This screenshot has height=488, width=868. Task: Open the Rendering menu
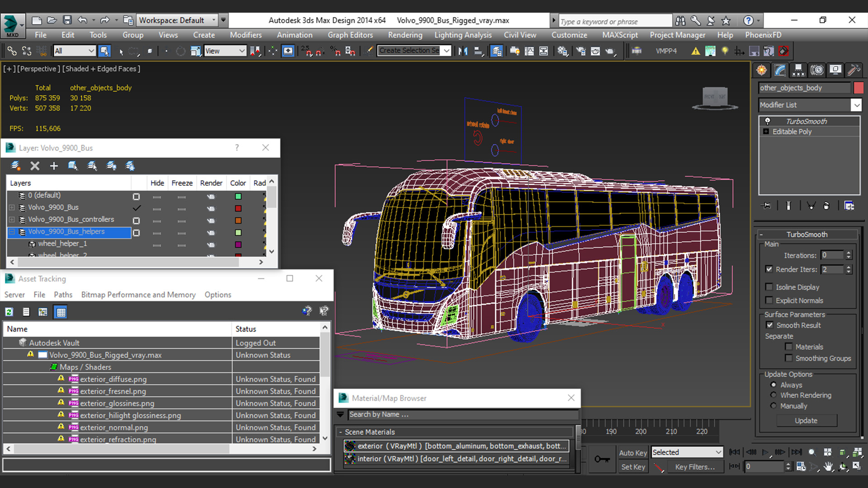pos(405,35)
